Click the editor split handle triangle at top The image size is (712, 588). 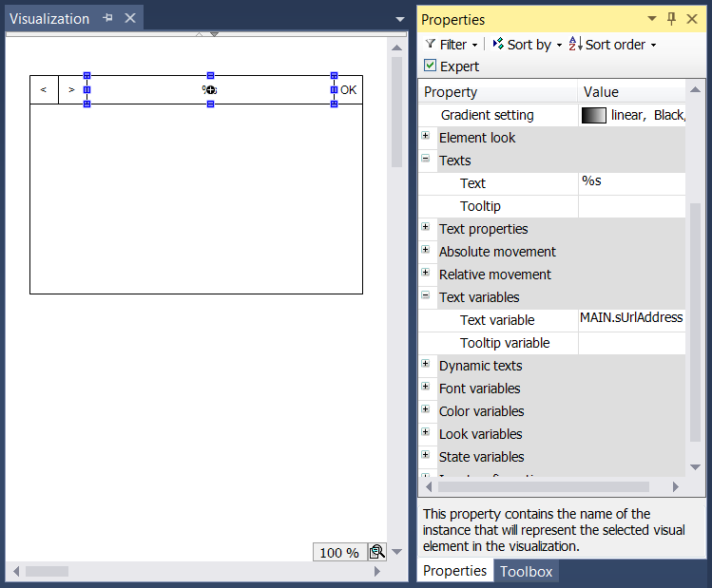pos(214,34)
